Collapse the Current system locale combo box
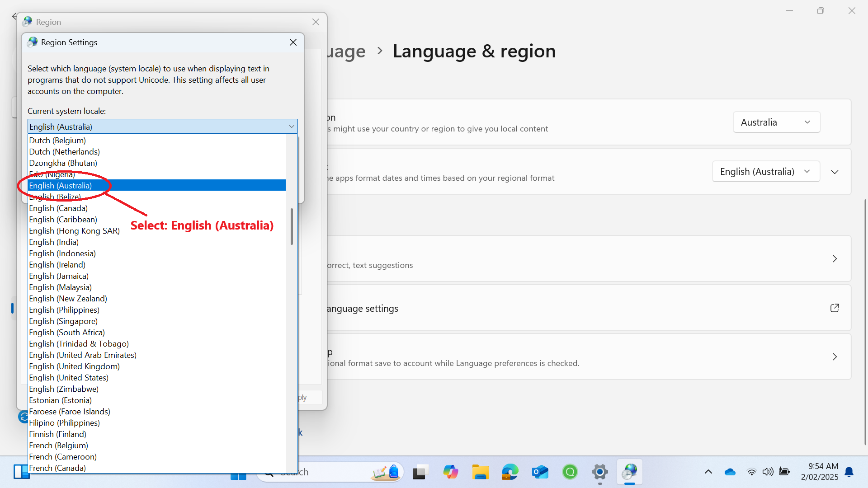868x488 pixels. tap(292, 127)
